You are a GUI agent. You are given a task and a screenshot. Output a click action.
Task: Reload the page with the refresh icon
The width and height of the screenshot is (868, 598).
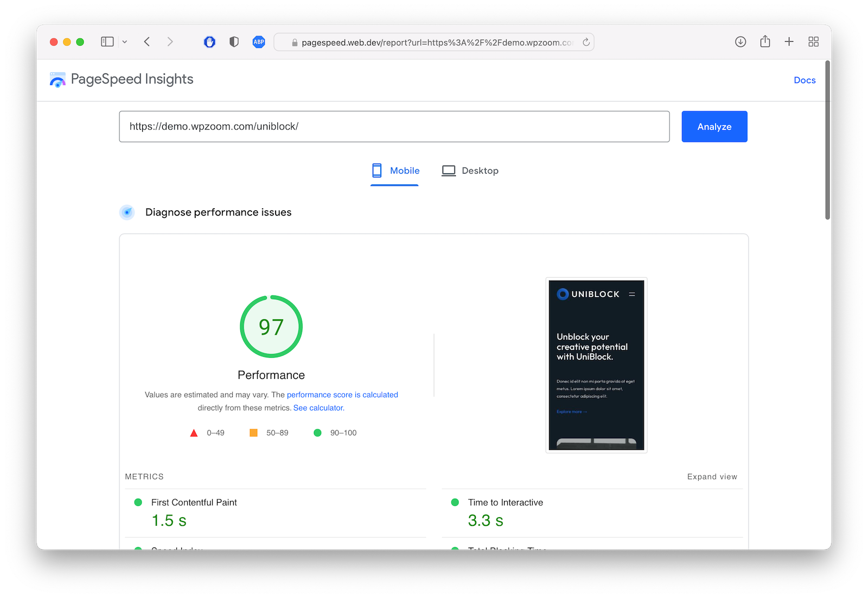[x=586, y=42]
